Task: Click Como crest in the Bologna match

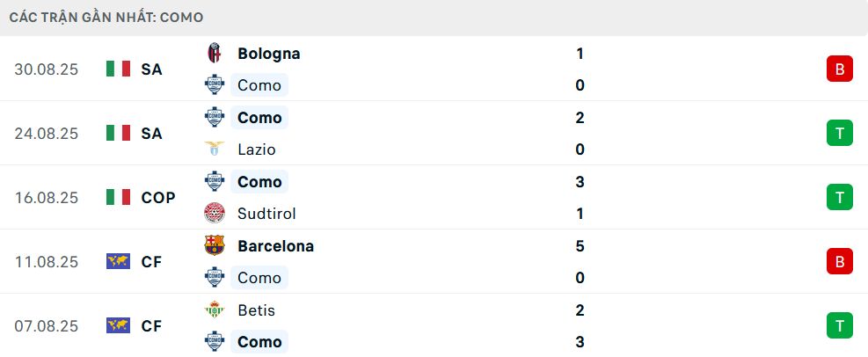Action: (x=214, y=85)
